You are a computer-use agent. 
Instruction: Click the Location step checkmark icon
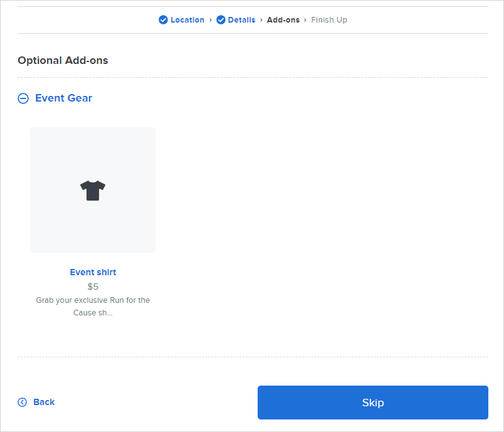click(x=163, y=20)
